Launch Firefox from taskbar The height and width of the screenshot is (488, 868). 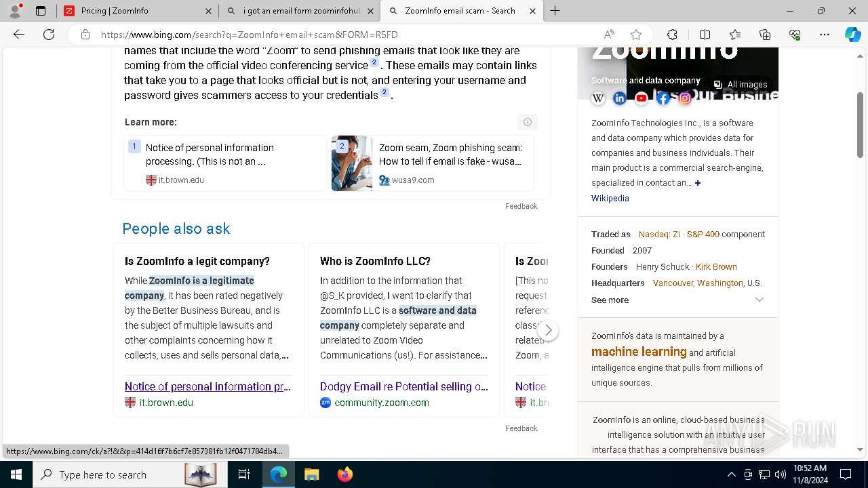(x=345, y=474)
